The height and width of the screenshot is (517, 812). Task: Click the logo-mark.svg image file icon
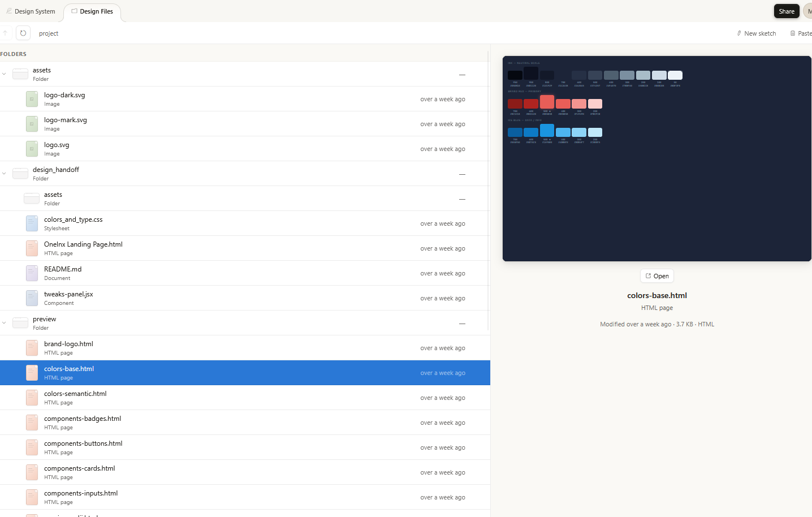pyautogui.click(x=32, y=124)
